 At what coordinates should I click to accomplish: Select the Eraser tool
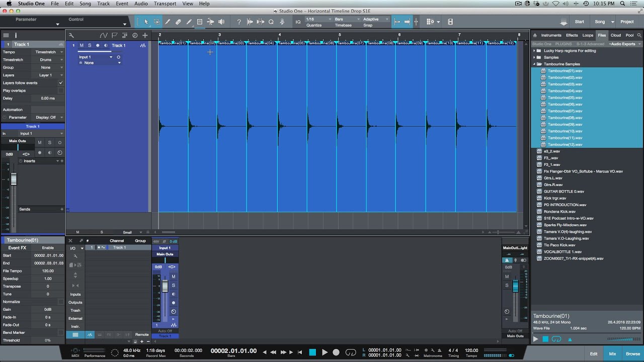coord(178,22)
